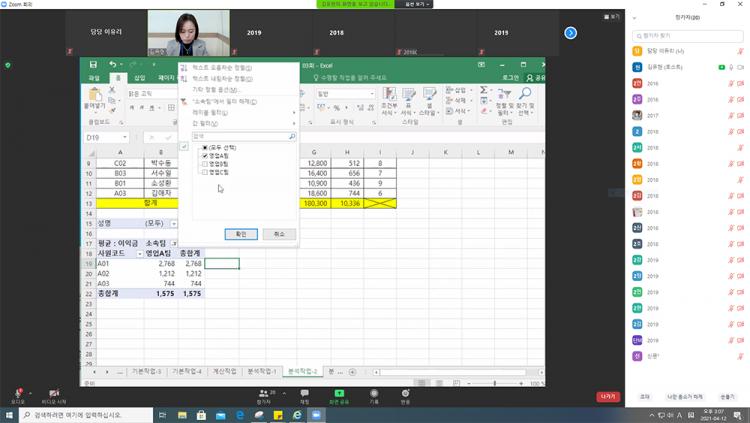
Task: Expand the 사원코드 pivot filter dropdown
Action: 139,254
